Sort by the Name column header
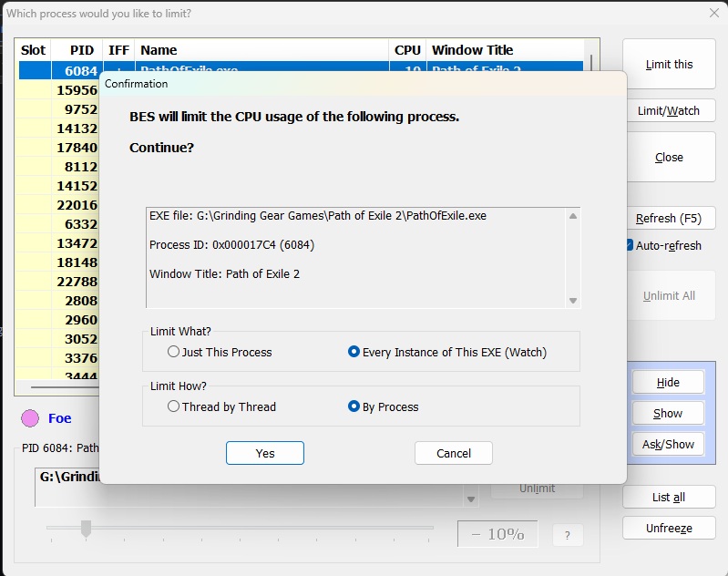The width and height of the screenshot is (728, 576). coord(261,50)
